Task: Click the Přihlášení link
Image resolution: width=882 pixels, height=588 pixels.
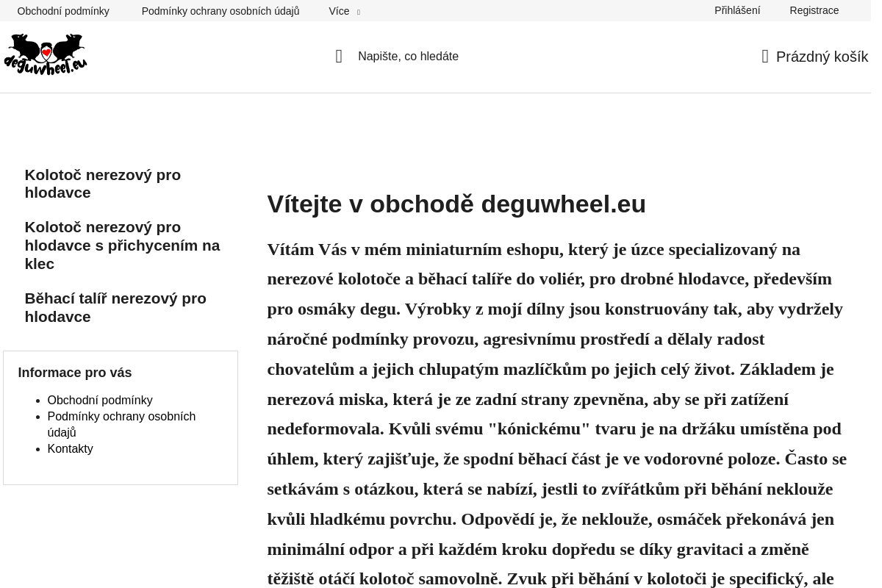Action: point(737,10)
